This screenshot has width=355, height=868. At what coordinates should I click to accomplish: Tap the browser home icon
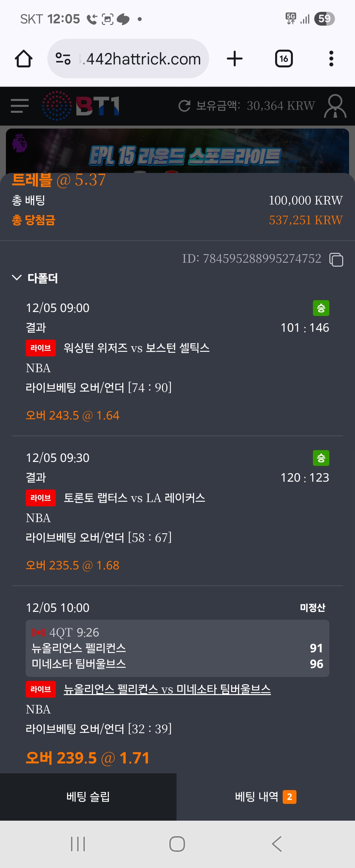point(24,59)
